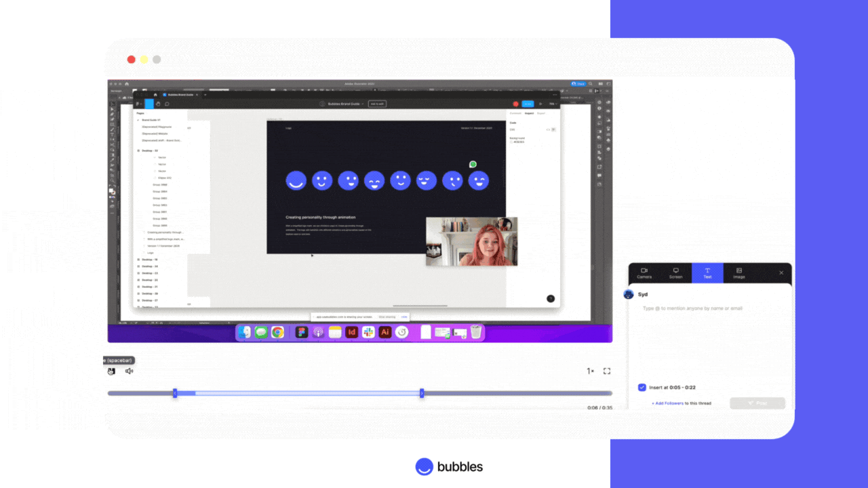Screen dimensions: 868x488
Task: Open Figma from the dock
Action: click(x=302, y=332)
